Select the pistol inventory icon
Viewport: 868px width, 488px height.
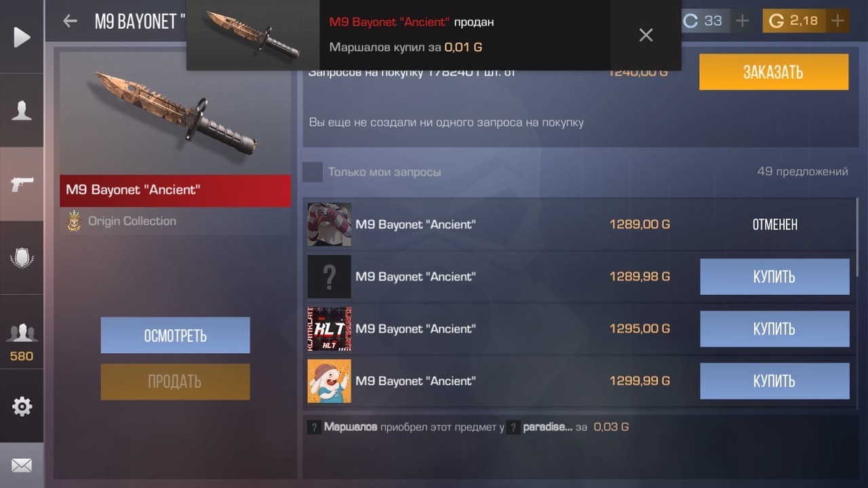[22, 184]
